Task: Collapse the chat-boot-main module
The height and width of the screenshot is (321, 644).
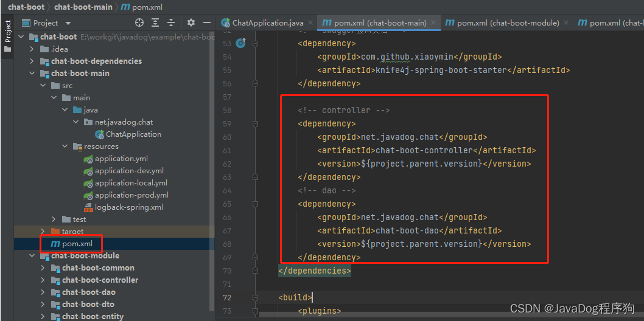Action: click(32, 74)
